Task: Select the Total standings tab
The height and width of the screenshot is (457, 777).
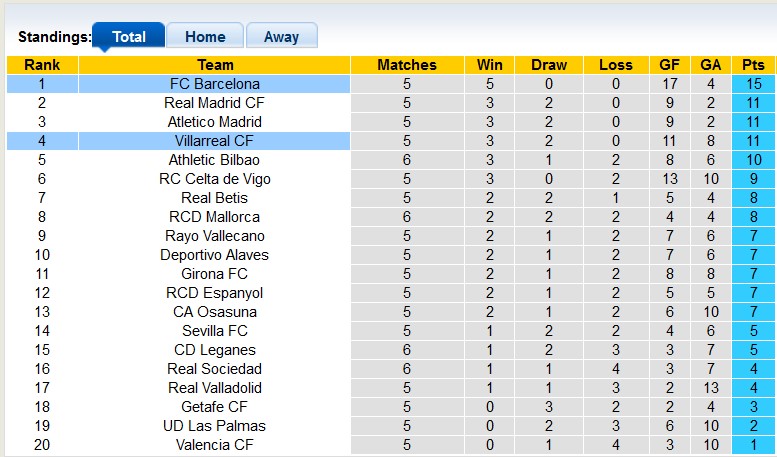Action: point(128,36)
